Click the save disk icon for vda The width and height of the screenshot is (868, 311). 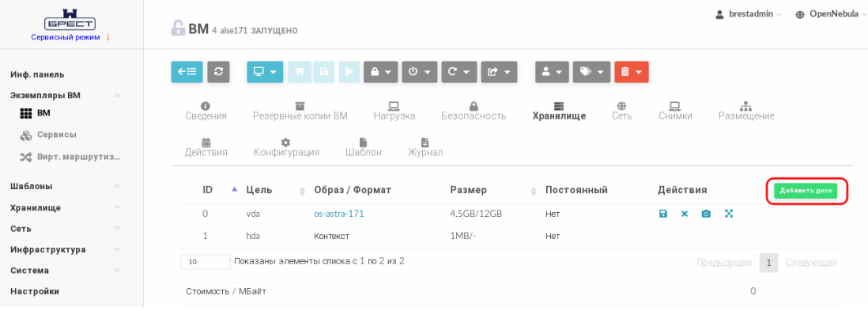click(x=663, y=214)
